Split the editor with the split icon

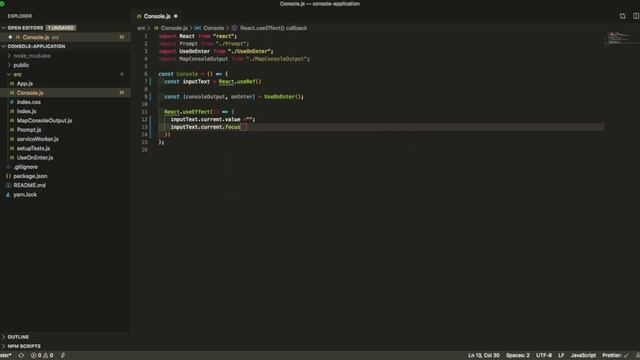point(636,16)
